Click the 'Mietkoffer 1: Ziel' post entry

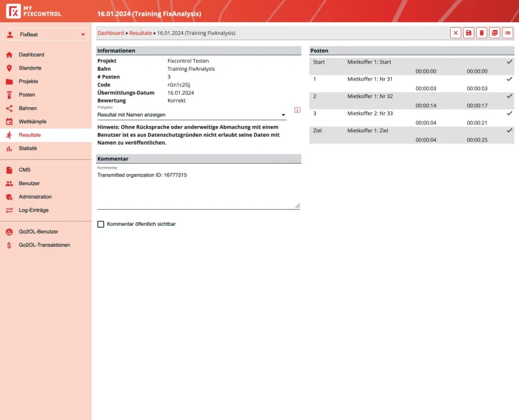click(x=368, y=131)
